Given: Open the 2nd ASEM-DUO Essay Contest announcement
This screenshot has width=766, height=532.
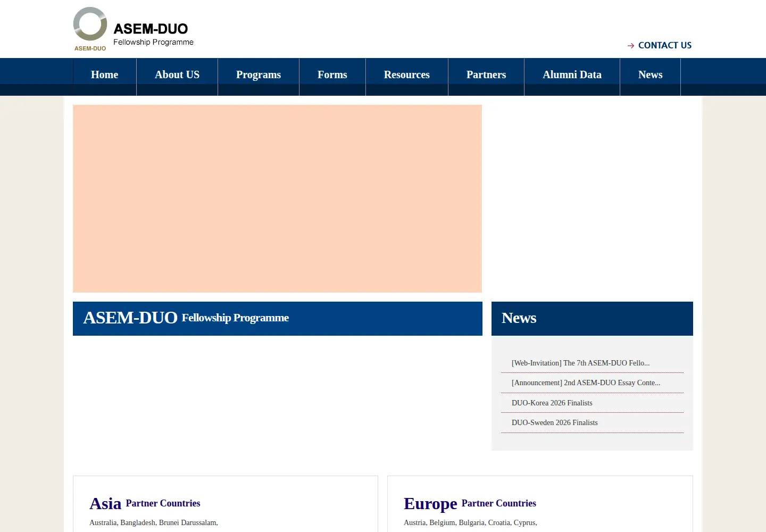Looking at the screenshot, I should (x=586, y=383).
